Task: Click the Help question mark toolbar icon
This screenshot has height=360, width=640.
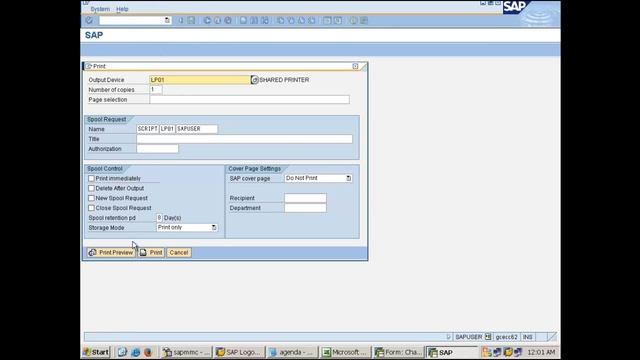Action: click(353, 20)
